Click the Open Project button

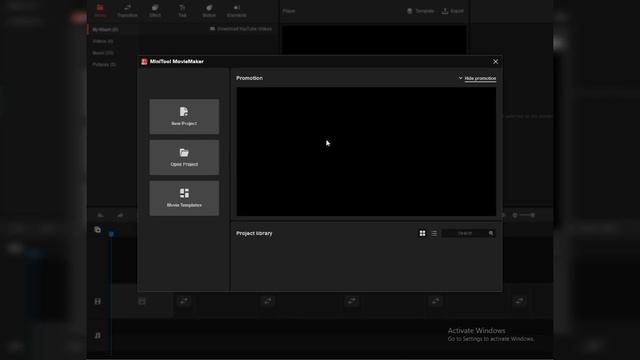click(x=184, y=157)
